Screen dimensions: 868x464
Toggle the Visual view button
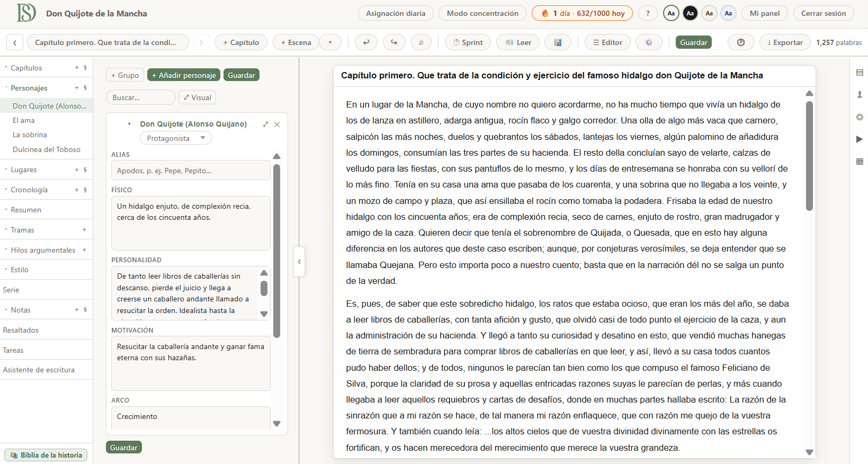click(198, 97)
